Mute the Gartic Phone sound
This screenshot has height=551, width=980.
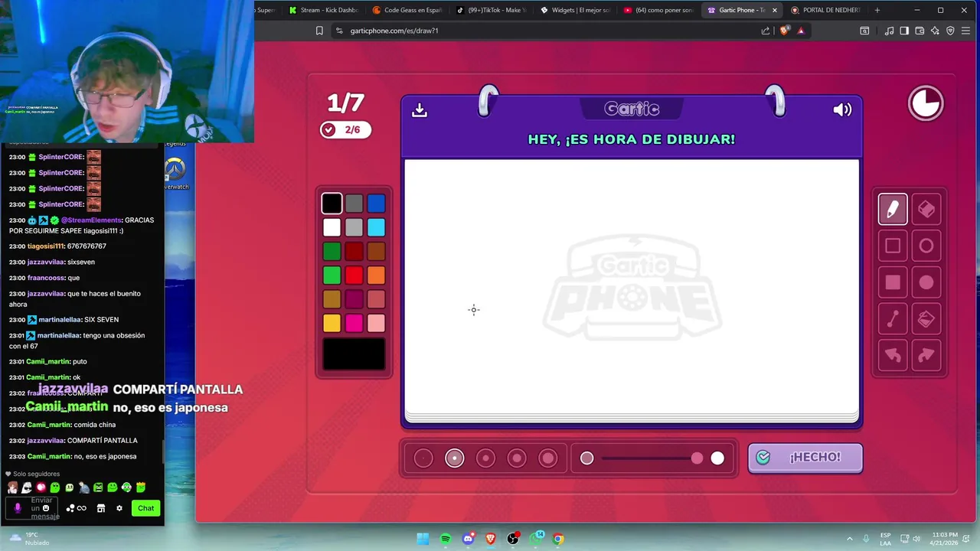click(x=842, y=109)
